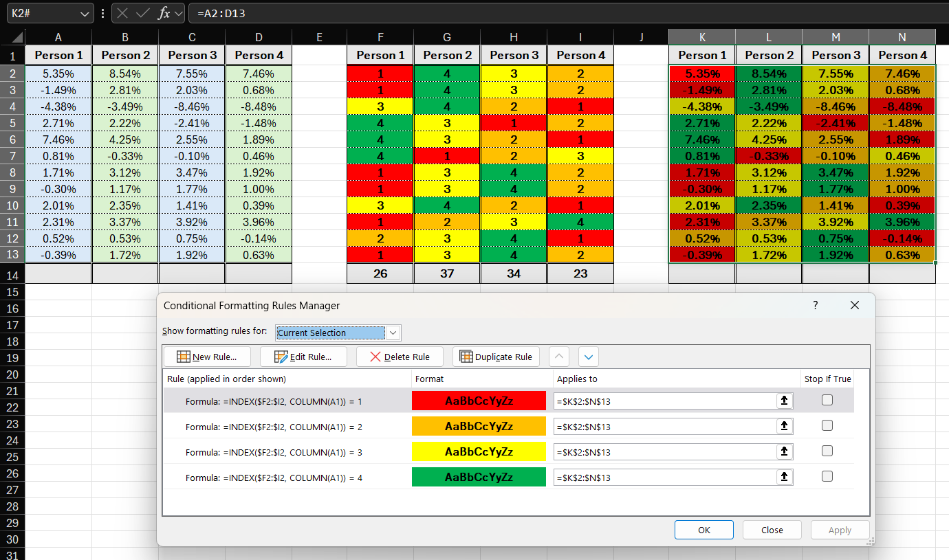949x560 pixels.
Task: Select cell F14 containing total 26
Action: 380,273
